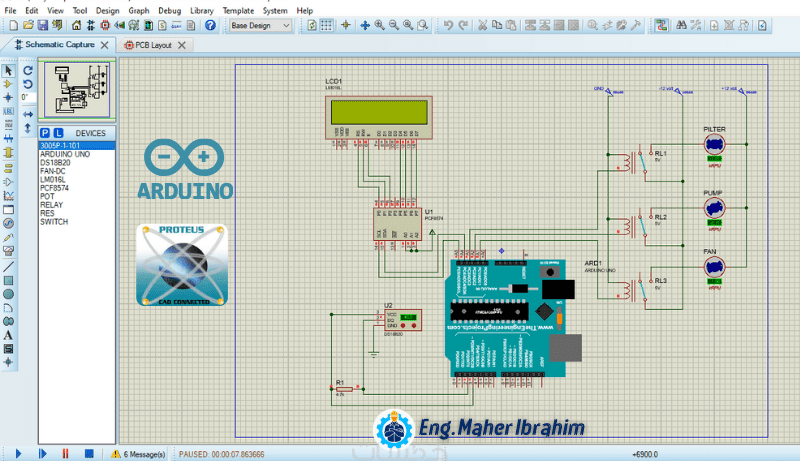Click the Rotate Clockwise icon

(x=28, y=70)
